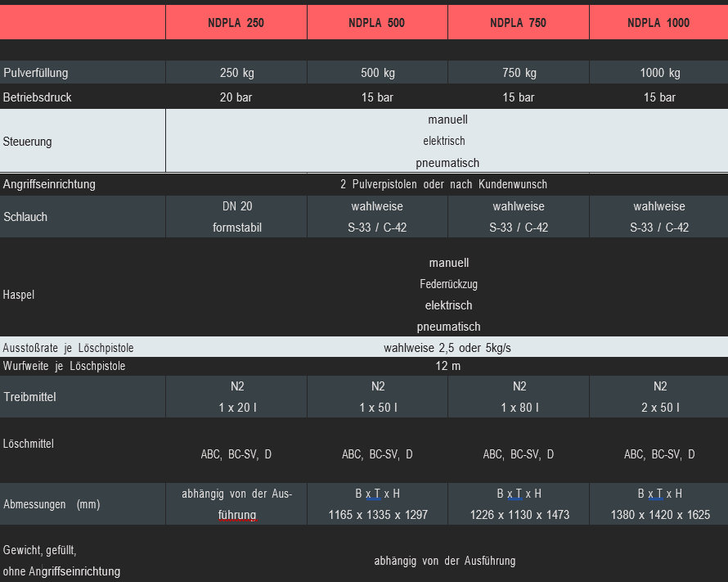
Task: Click the 1 x 80 l cell
Action: pyautogui.click(x=519, y=408)
